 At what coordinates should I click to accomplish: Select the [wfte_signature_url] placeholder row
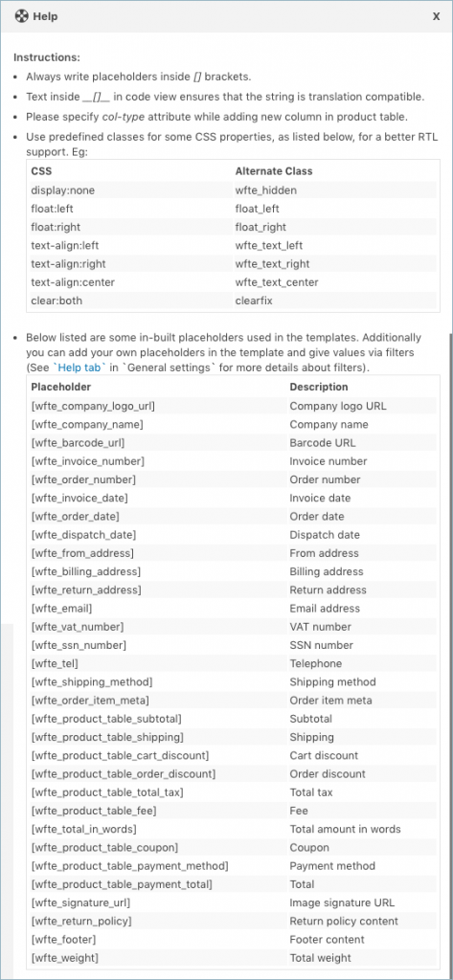coord(234,902)
